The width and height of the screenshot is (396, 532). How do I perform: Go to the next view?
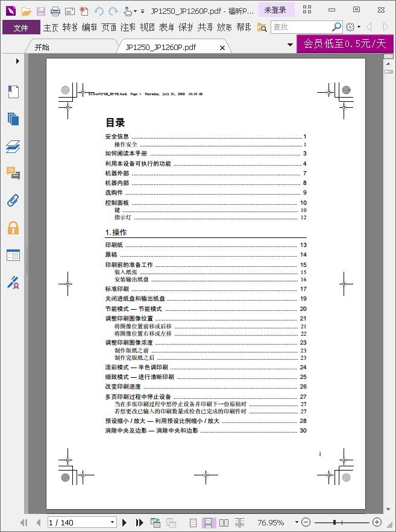[x=171, y=522]
